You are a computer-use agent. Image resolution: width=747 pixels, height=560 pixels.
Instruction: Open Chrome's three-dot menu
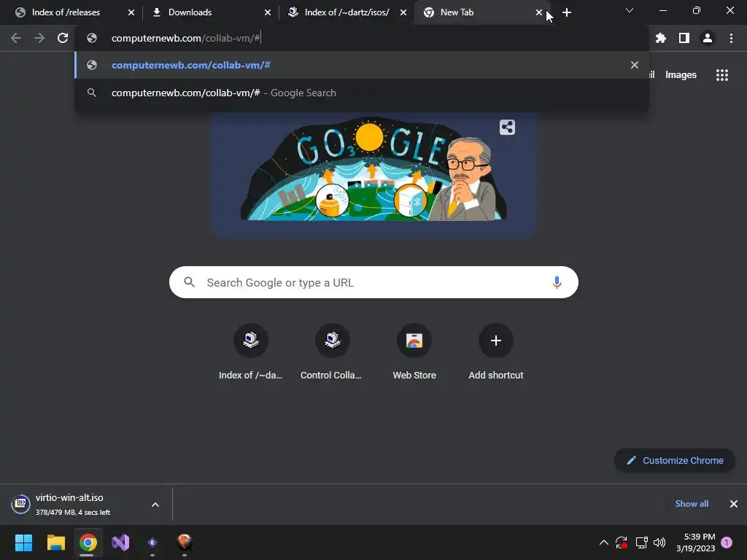731,38
